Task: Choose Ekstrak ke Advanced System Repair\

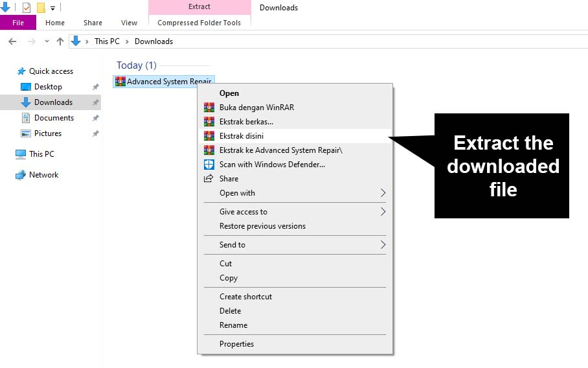Action: tap(295, 150)
